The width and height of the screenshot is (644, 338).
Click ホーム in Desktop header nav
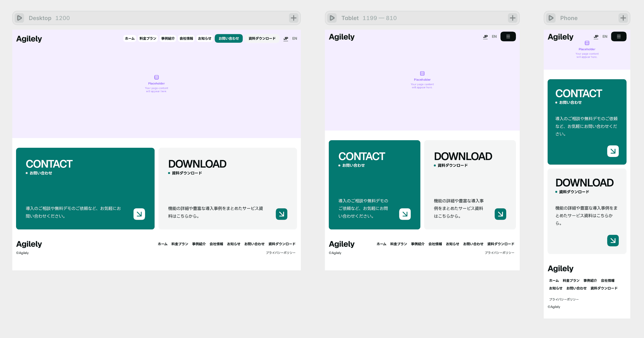[x=130, y=38]
